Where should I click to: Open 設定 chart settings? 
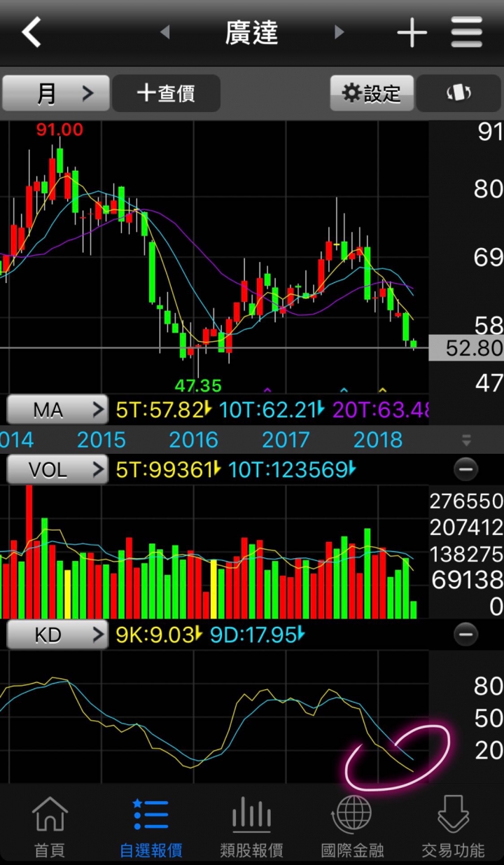[372, 93]
